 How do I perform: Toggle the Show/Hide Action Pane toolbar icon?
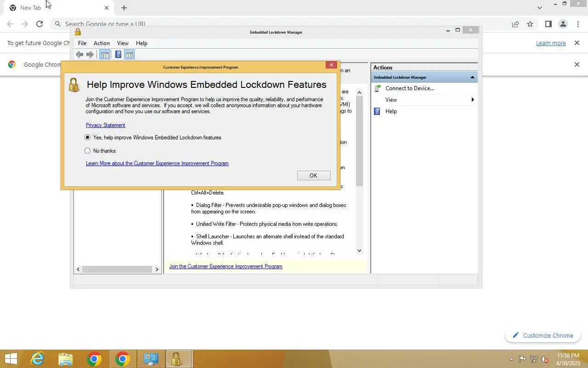(130, 54)
